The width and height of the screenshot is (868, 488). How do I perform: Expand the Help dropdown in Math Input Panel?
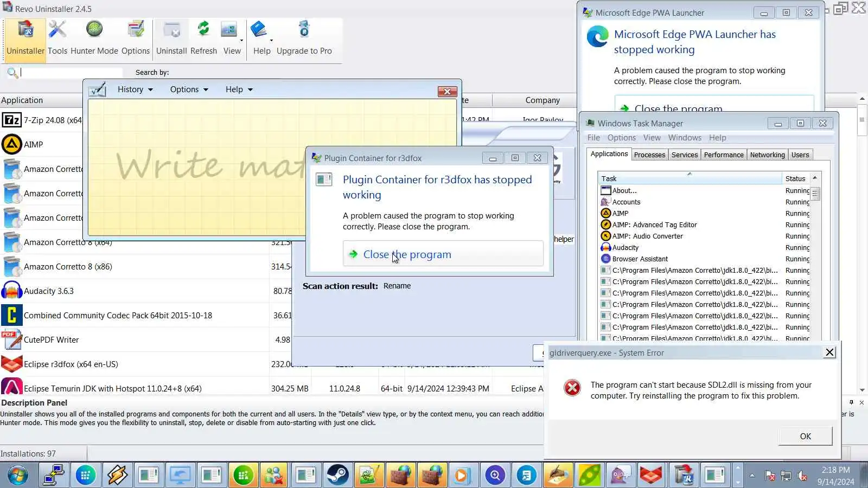coord(239,89)
